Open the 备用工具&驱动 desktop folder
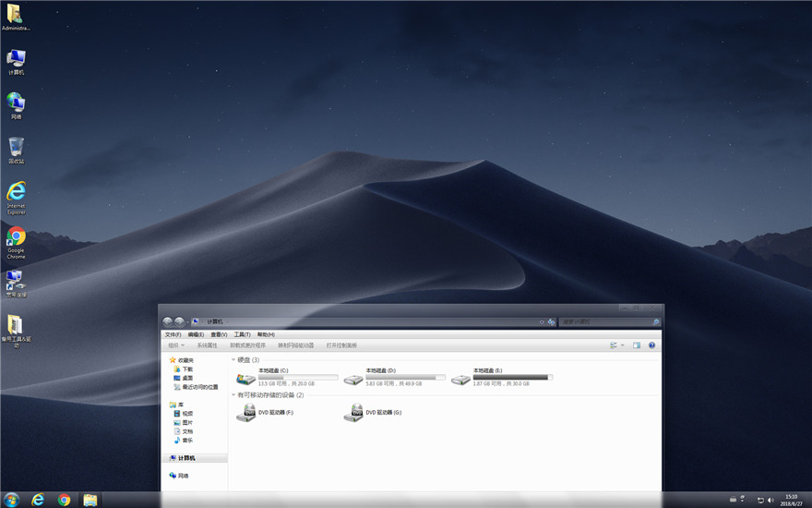 (x=16, y=332)
